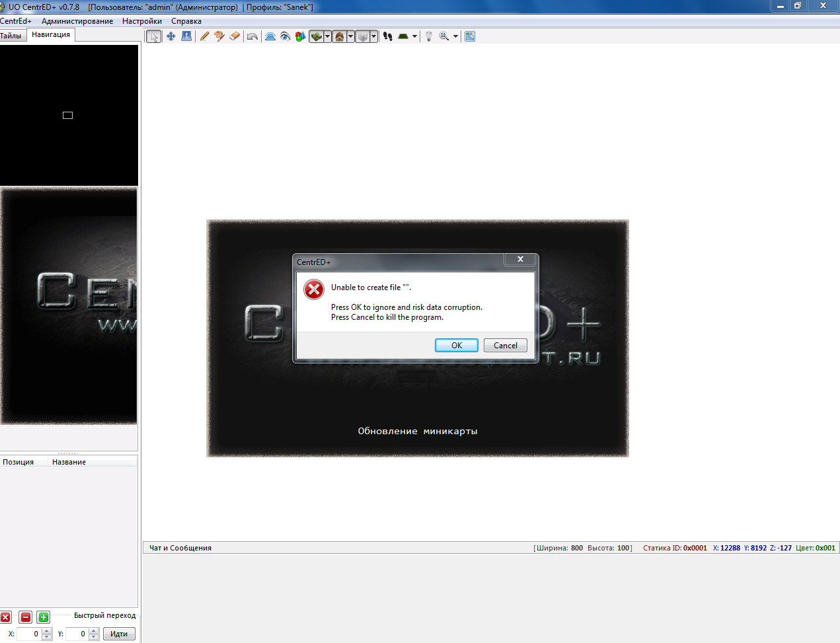Viewport: 840px width, 643px height.
Task: Open the house statics dropdown arrow
Action: coord(351,36)
